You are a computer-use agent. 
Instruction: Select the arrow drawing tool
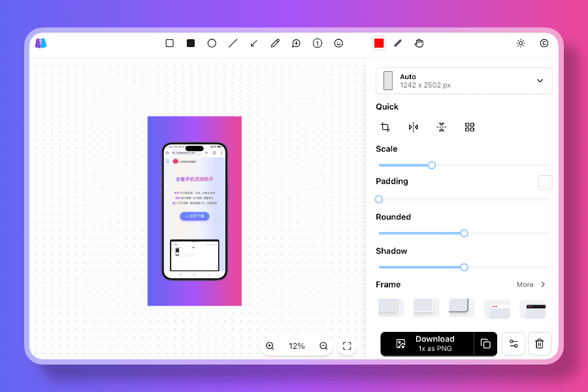tap(253, 43)
